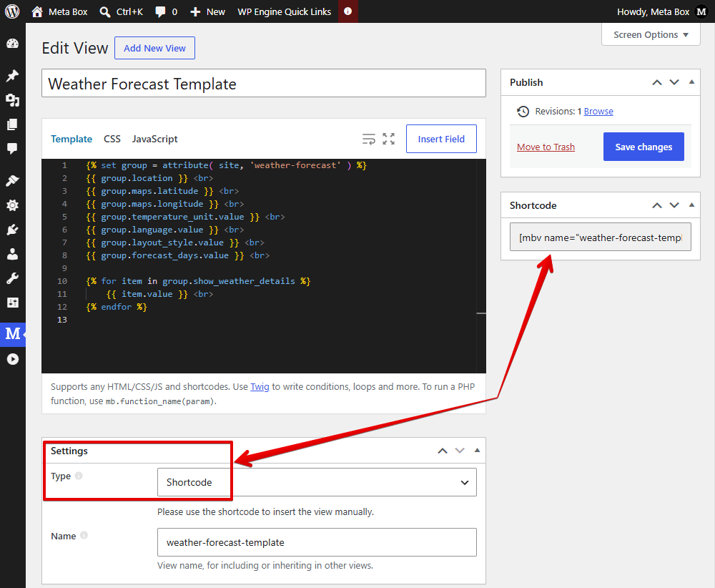Open Appearance brush icon in sidebar
The width and height of the screenshot is (715, 588).
pos(12,181)
